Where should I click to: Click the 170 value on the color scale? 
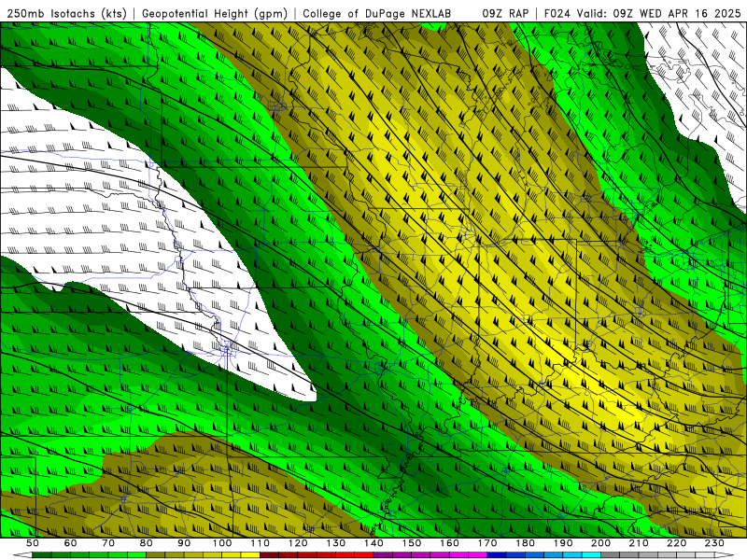click(487, 543)
